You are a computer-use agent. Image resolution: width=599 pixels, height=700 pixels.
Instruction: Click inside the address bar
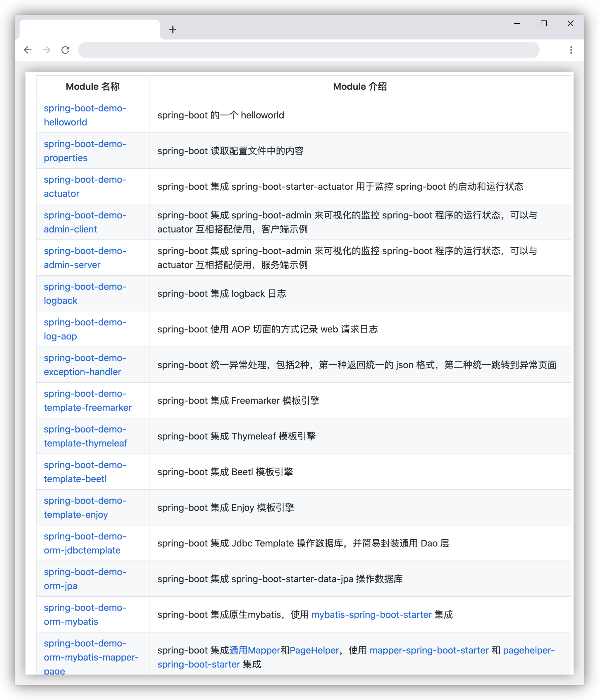click(304, 50)
